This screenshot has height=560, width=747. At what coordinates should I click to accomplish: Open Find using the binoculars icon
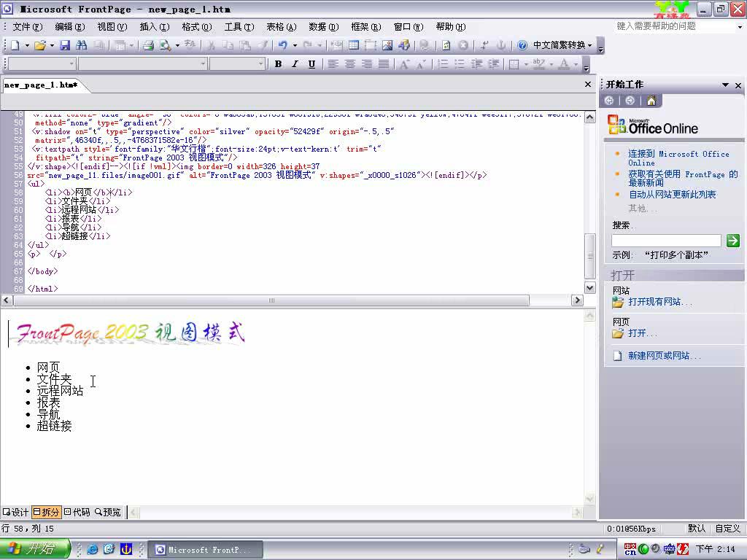(82, 45)
